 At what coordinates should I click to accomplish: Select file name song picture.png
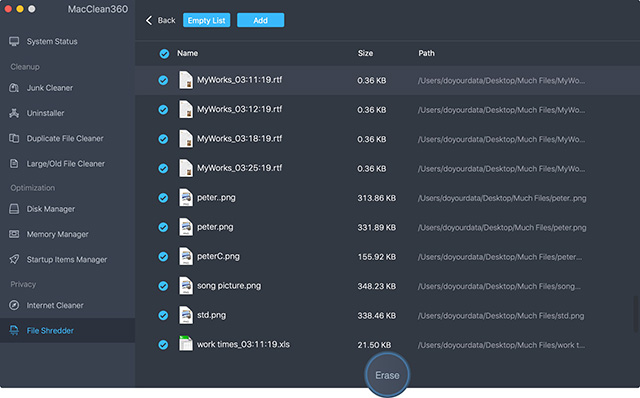coord(229,286)
